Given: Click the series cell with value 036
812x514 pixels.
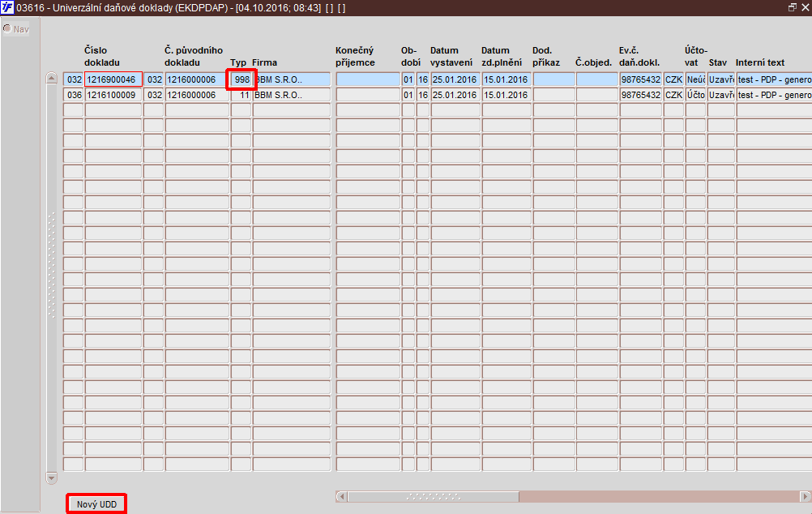Looking at the screenshot, I should pyautogui.click(x=74, y=95).
